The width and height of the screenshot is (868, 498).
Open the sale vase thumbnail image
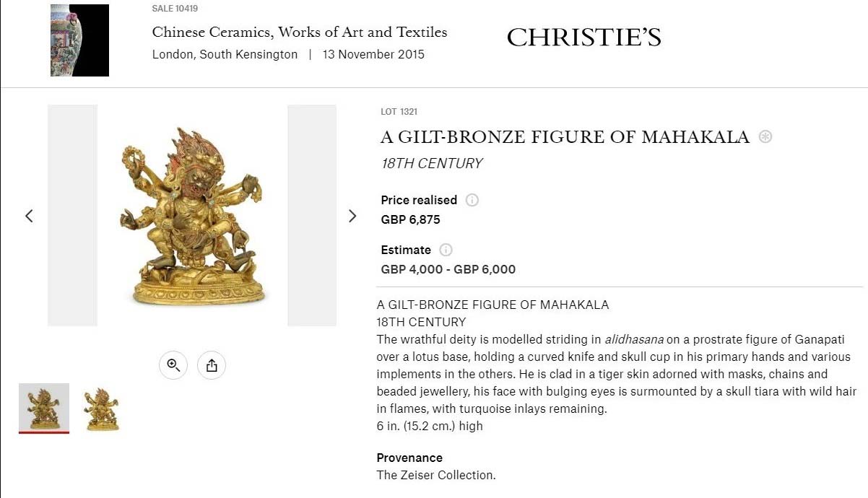point(79,40)
